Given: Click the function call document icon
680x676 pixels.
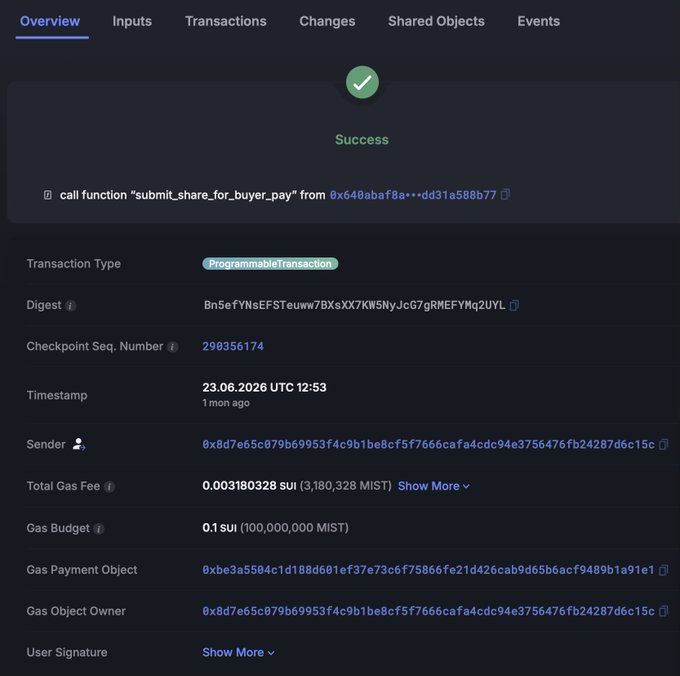Looking at the screenshot, I should (x=48, y=195).
